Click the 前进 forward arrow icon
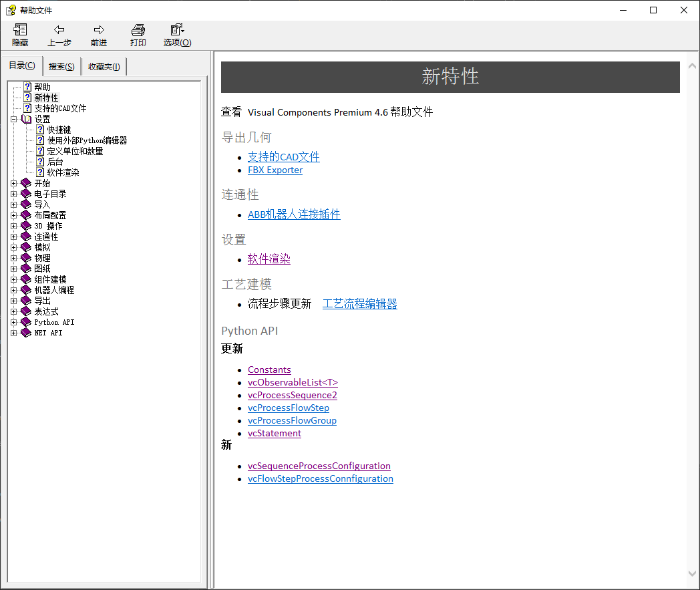 pos(99,30)
